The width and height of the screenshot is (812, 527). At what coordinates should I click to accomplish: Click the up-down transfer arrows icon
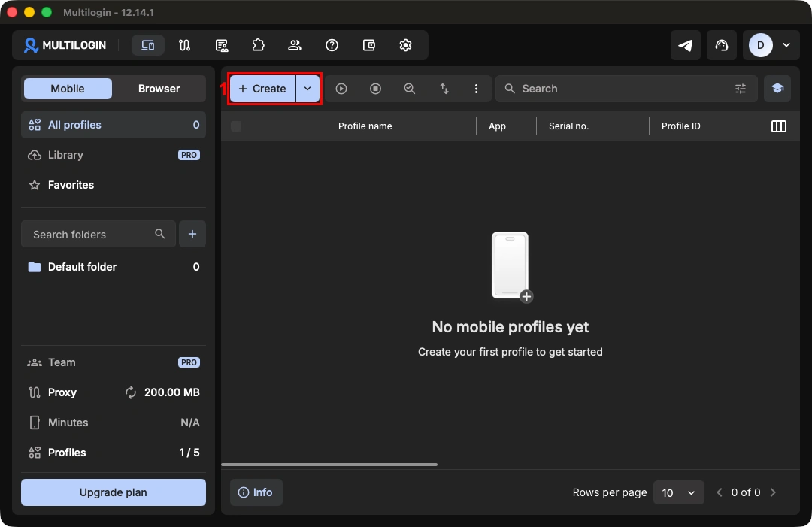[444, 89]
